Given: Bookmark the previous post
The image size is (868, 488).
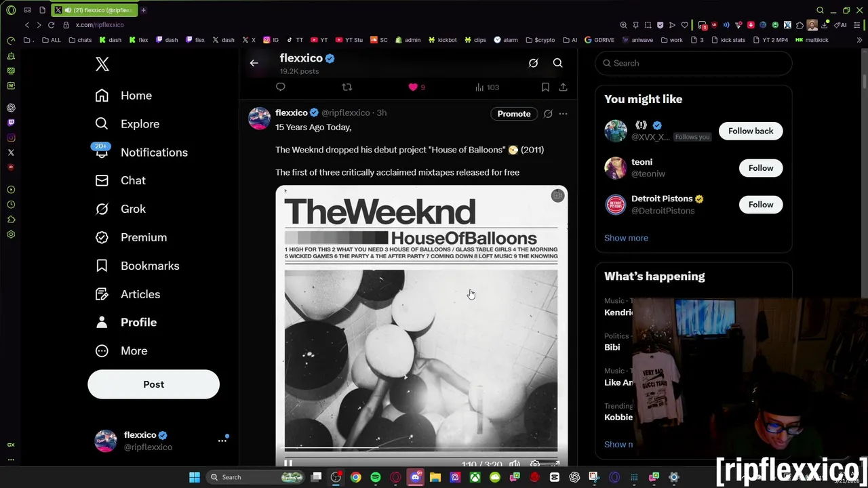Looking at the screenshot, I should [x=545, y=87].
